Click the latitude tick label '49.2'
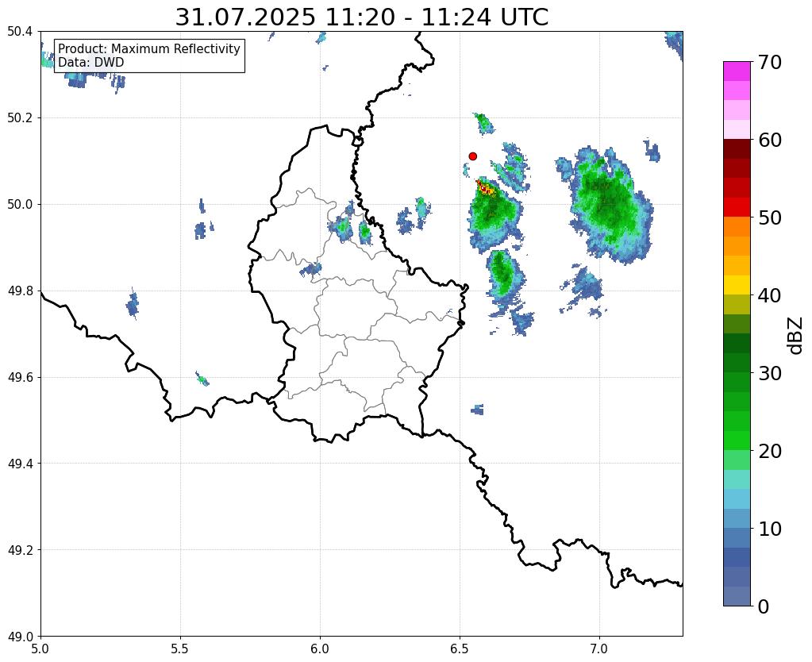812x662 pixels. pyautogui.click(x=20, y=550)
